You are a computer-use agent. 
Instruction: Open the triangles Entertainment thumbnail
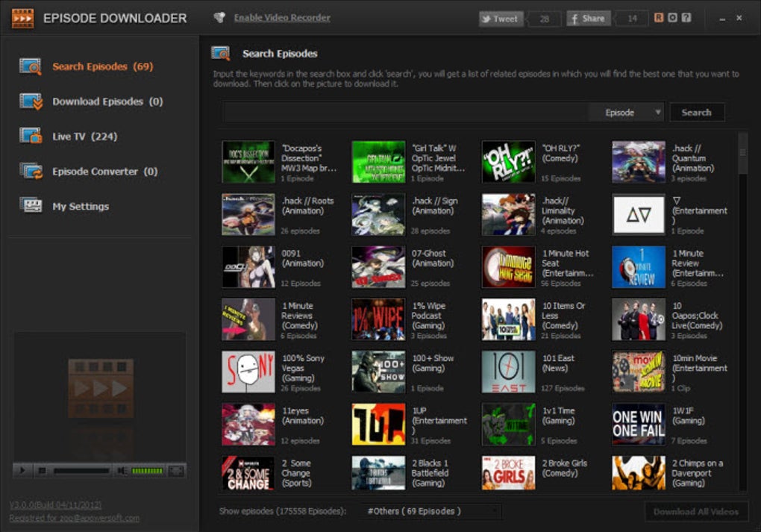[638, 214]
